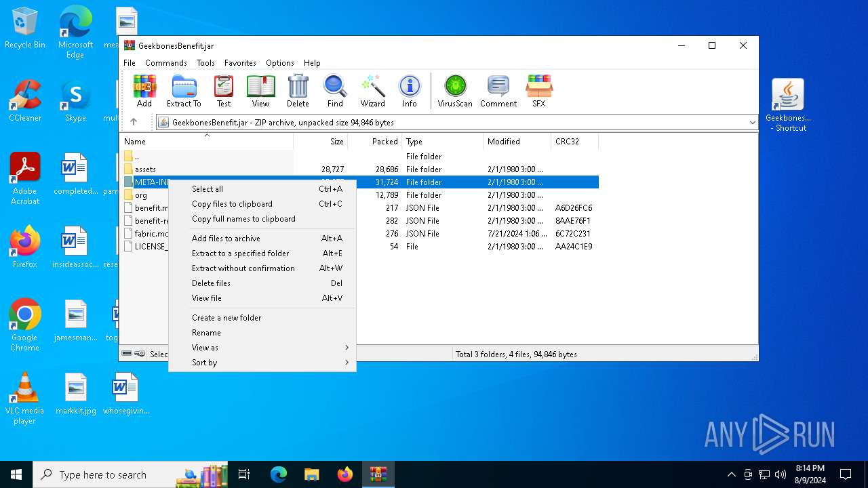This screenshot has width=868, height=488.
Task: Click the Test archive icon
Action: 224,91
